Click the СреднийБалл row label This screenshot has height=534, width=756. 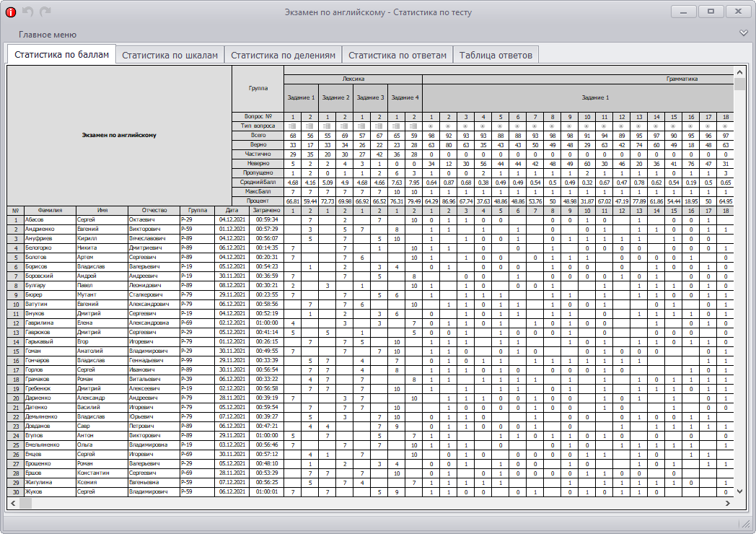(x=258, y=183)
